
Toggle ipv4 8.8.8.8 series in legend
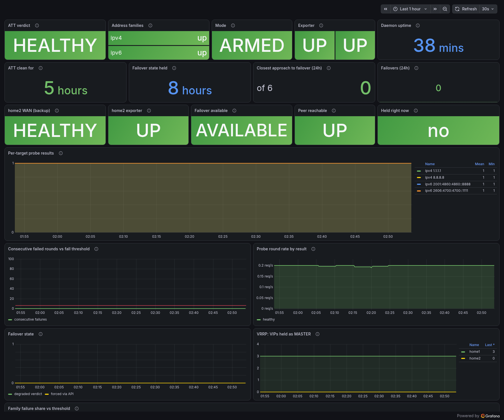tap(435, 178)
